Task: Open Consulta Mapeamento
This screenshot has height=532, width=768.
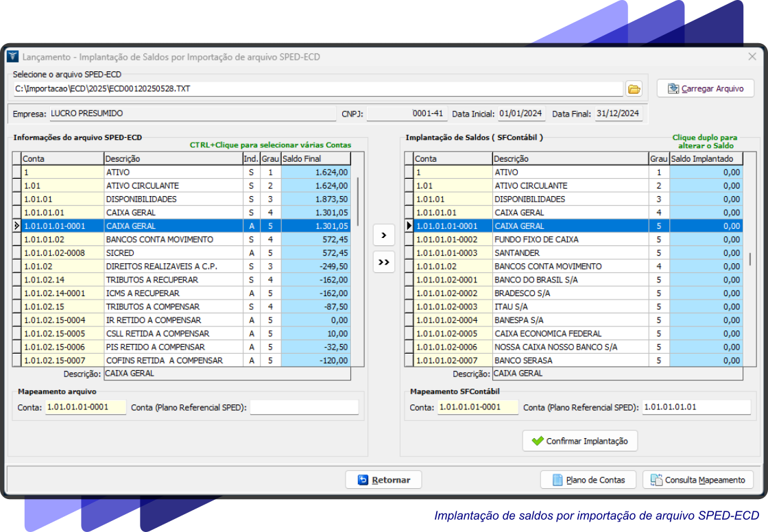Action: pos(698,480)
